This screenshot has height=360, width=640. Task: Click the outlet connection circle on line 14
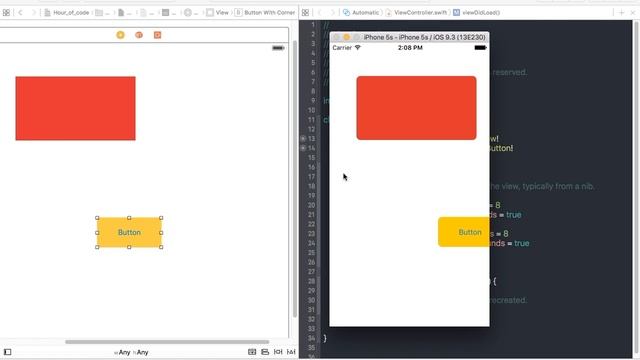coord(303,148)
